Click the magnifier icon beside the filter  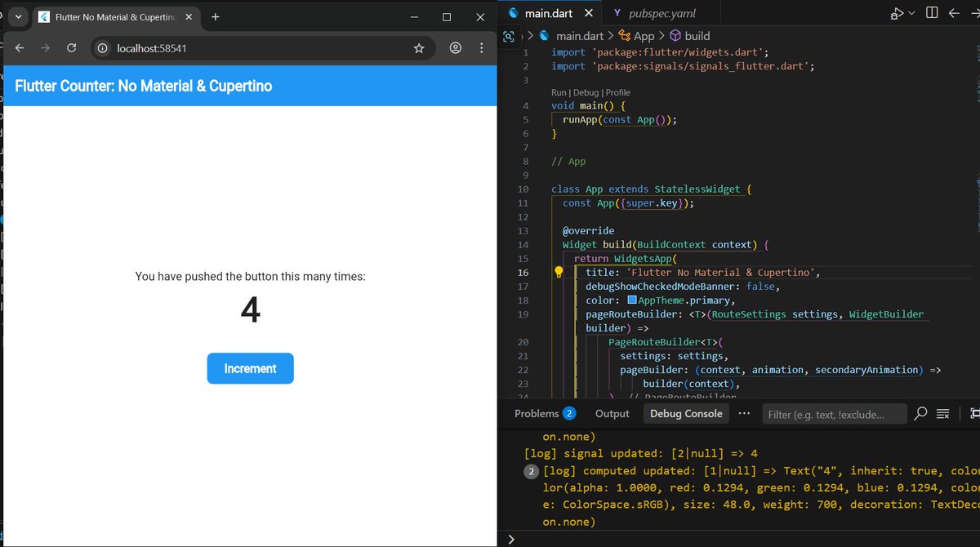(920, 414)
